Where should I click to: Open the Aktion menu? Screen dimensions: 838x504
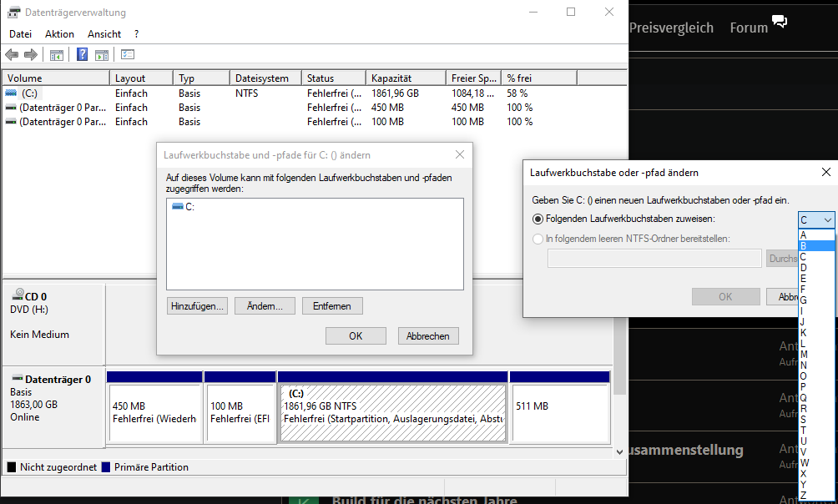59,34
